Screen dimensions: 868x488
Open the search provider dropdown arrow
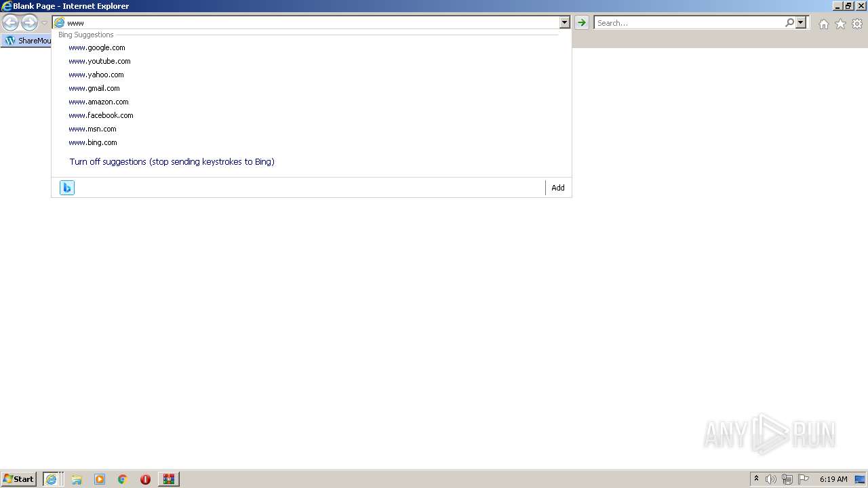click(801, 23)
